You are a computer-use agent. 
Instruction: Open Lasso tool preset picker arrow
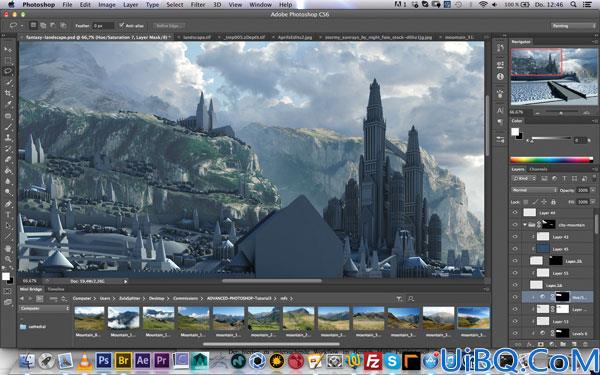pos(22,26)
